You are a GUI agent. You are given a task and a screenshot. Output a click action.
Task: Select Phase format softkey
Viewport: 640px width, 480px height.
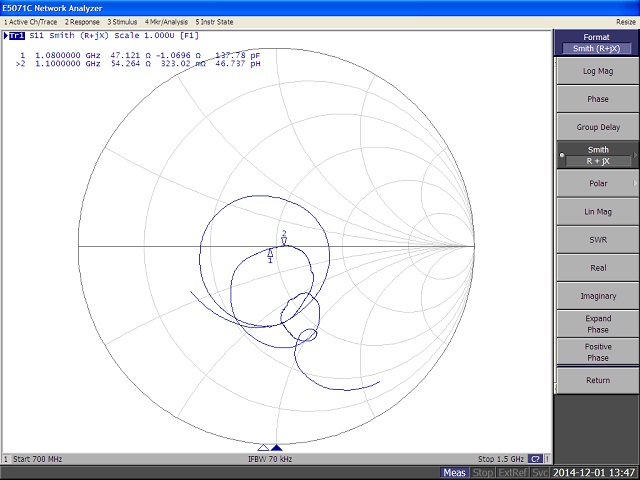[598, 99]
